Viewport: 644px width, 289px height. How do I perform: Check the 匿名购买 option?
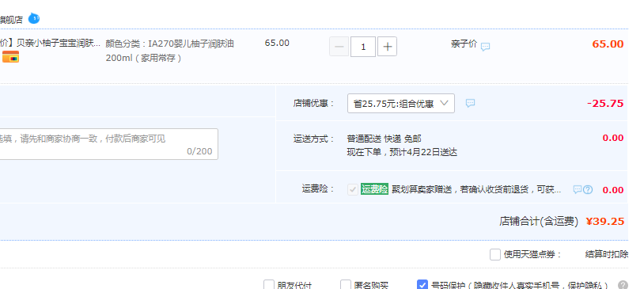(x=346, y=284)
